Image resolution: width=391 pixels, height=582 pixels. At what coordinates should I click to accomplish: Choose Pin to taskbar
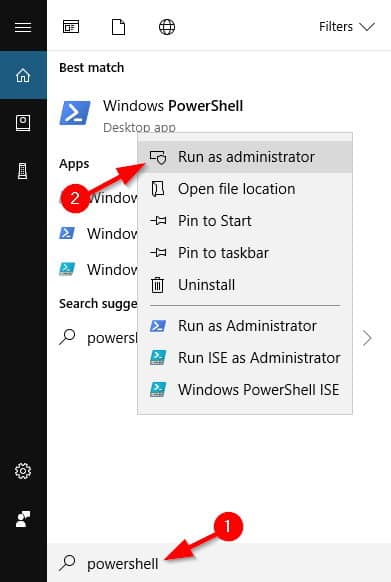pyautogui.click(x=245, y=253)
